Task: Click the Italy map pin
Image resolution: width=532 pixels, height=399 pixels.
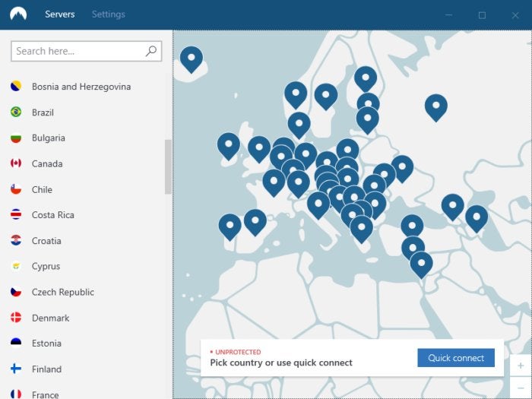Action: pos(318,206)
